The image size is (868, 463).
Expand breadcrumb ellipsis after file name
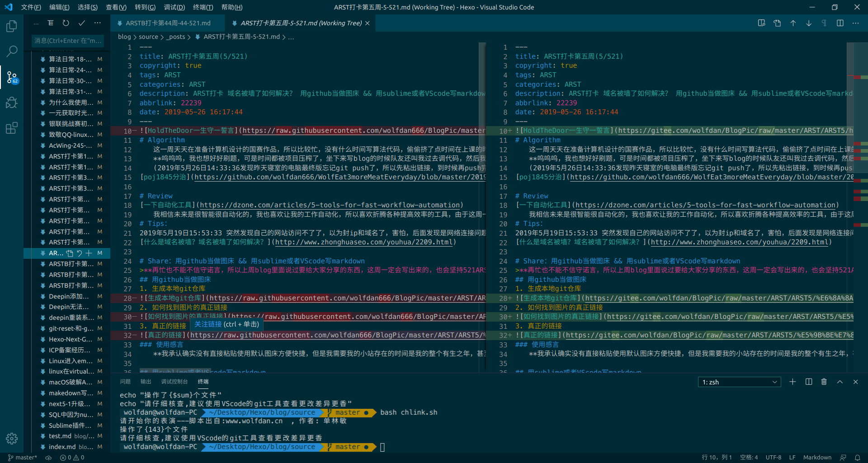point(291,37)
